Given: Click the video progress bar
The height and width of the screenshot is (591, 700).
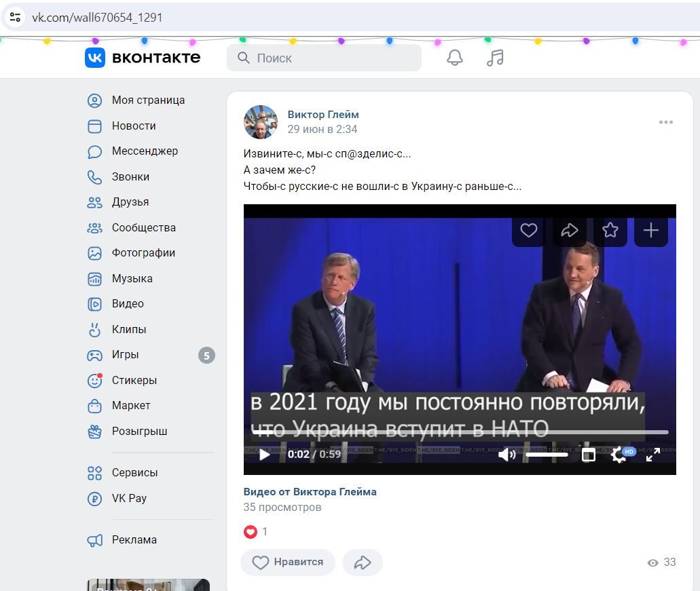Looking at the screenshot, I should click(460, 432).
